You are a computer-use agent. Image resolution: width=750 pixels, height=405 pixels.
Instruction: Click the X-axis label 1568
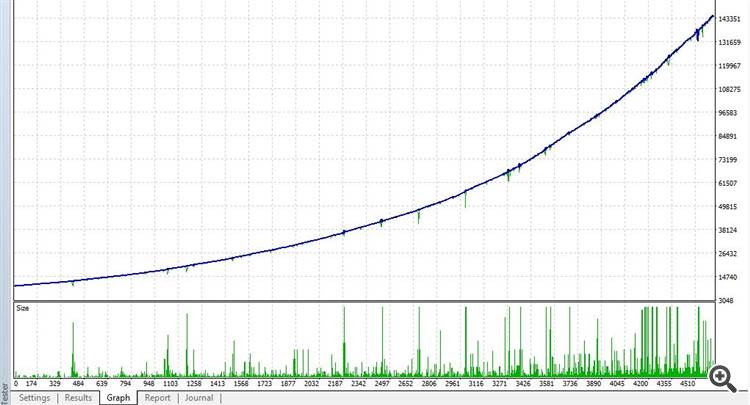(241, 383)
